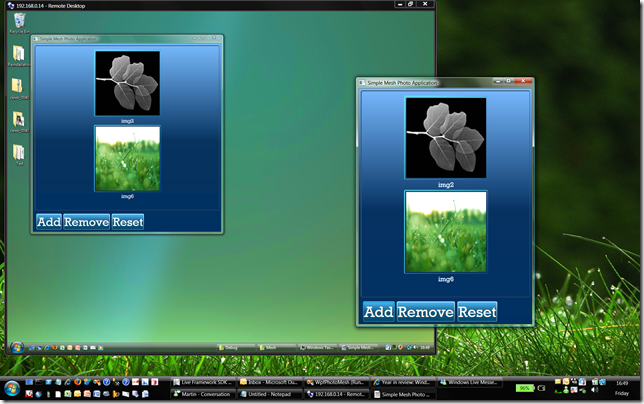Open Mesh folder in remote taskbar
Image resolution: width=644 pixels, height=404 pixels.
pyautogui.click(x=276, y=347)
